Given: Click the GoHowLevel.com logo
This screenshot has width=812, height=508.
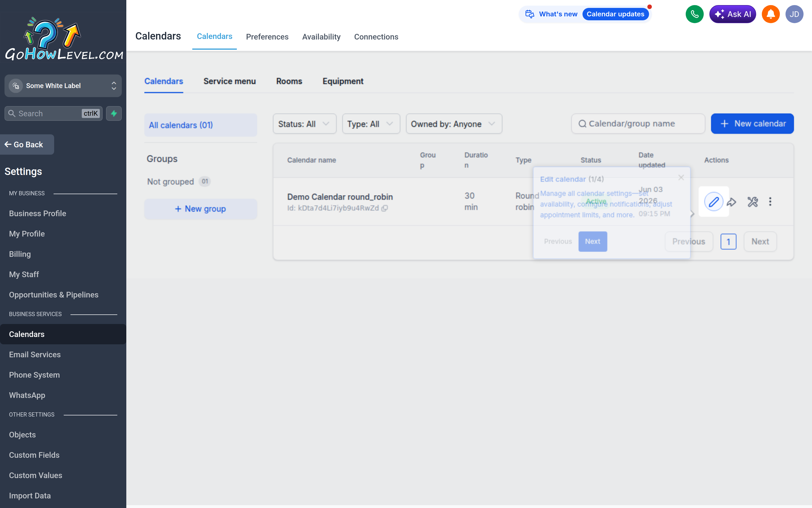Looking at the screenshot, I should pos(64,39).
